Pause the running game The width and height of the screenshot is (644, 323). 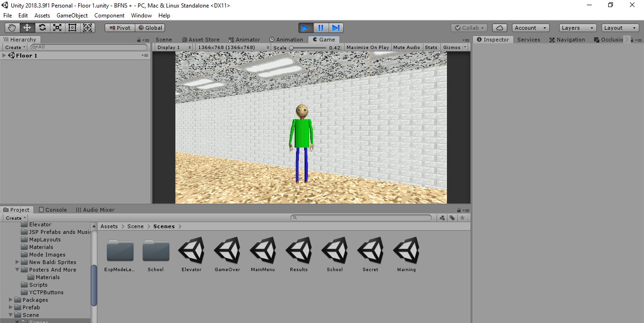click(321, 28)
